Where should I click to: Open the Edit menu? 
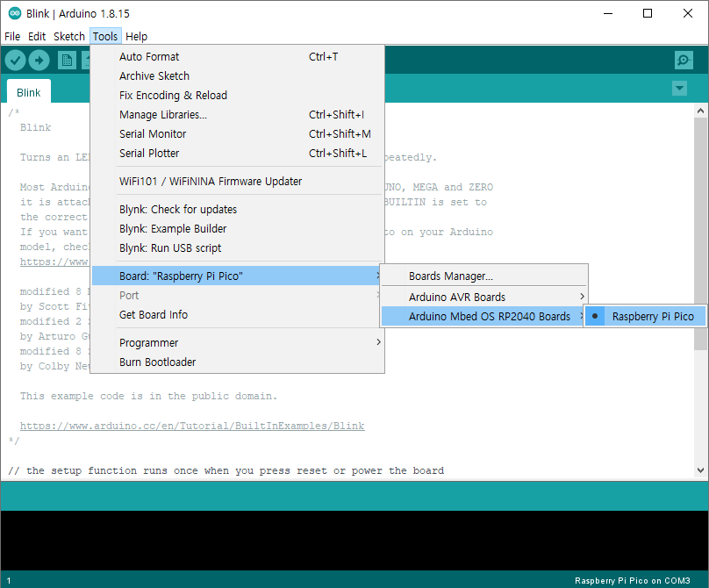[37, 36]
